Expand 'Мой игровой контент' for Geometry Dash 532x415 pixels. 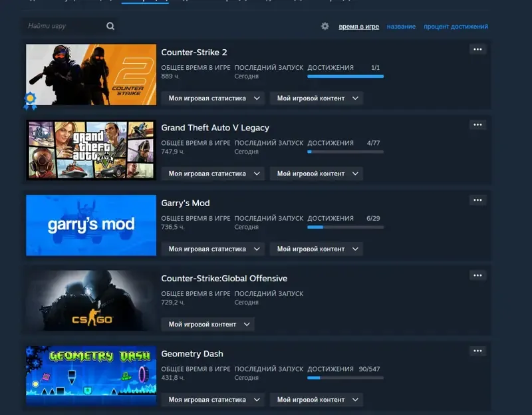click(x=317, y=400)
